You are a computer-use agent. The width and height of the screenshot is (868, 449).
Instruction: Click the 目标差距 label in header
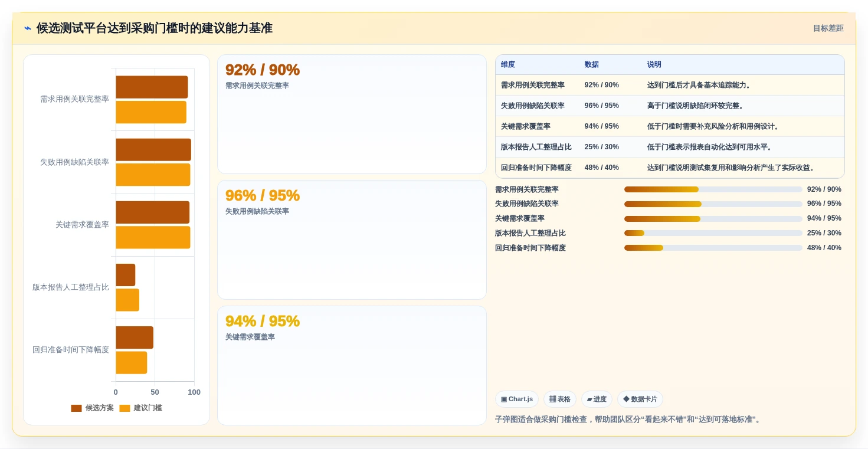tap(828, 28)
